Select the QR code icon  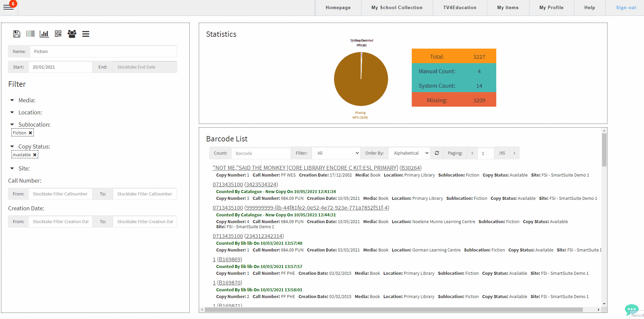[58, 34]
